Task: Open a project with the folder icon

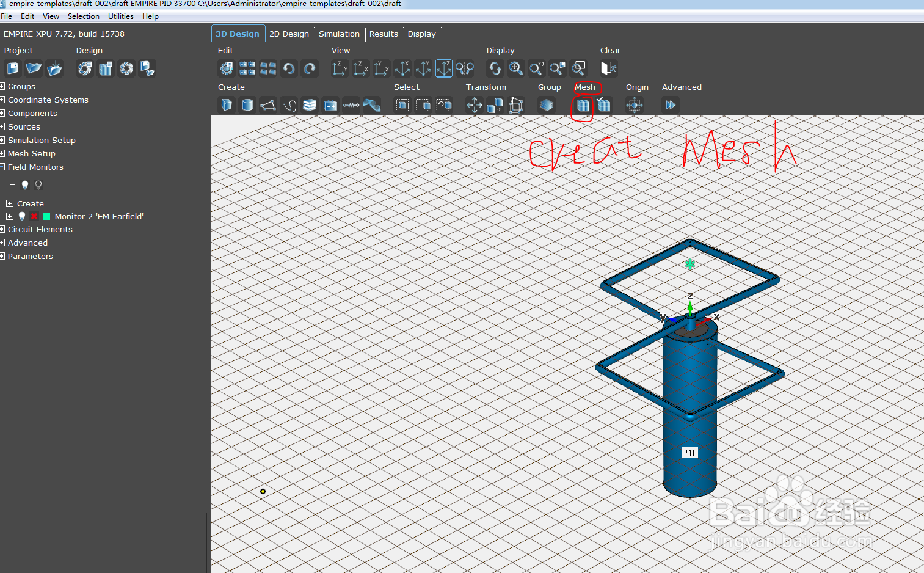Action: [34, 68]
